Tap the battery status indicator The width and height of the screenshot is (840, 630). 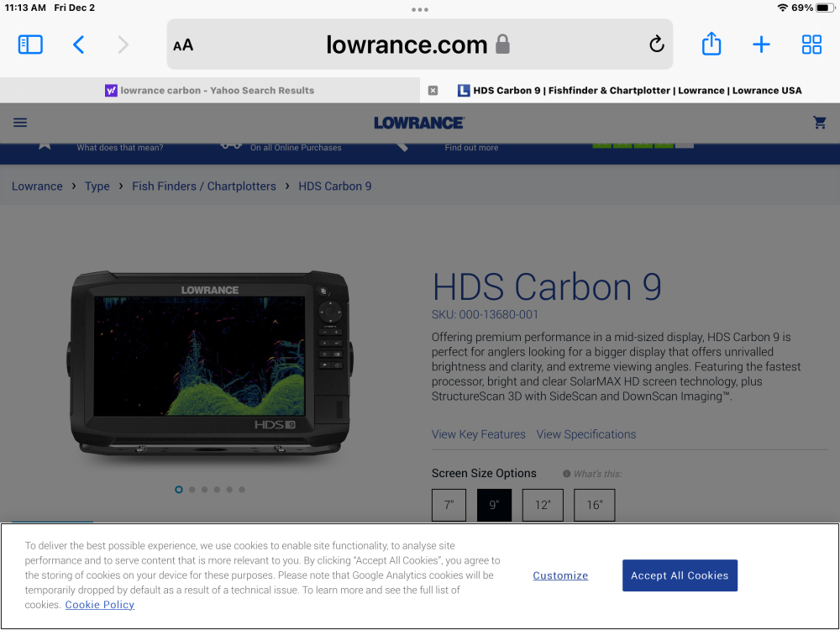825,8
